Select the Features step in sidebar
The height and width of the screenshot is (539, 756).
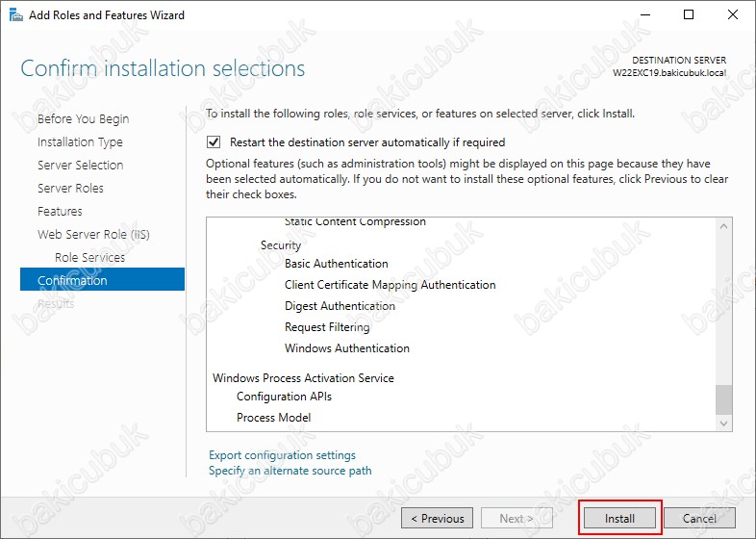(60, 212)
